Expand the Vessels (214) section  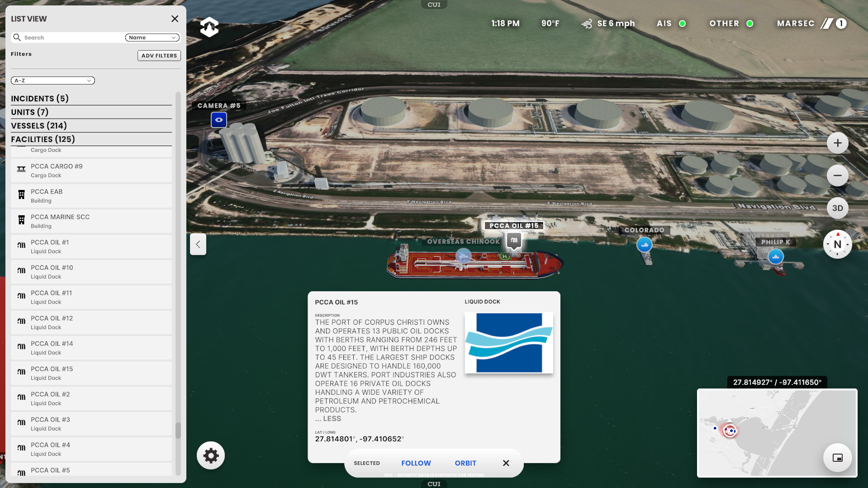point(39,126)
